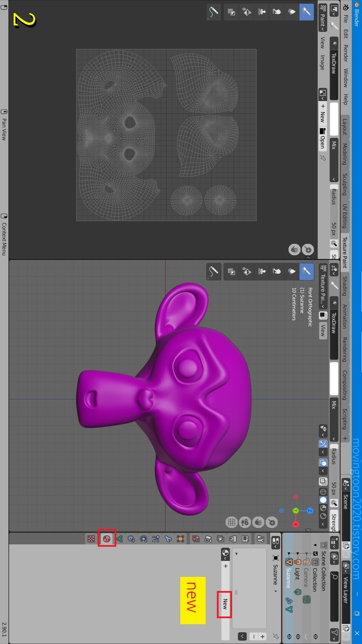Viewport: 362px width, 644px height.
Task: Switch to the Sculpting workspace tab
Action: pyautogui.click(x=345, y=184)
